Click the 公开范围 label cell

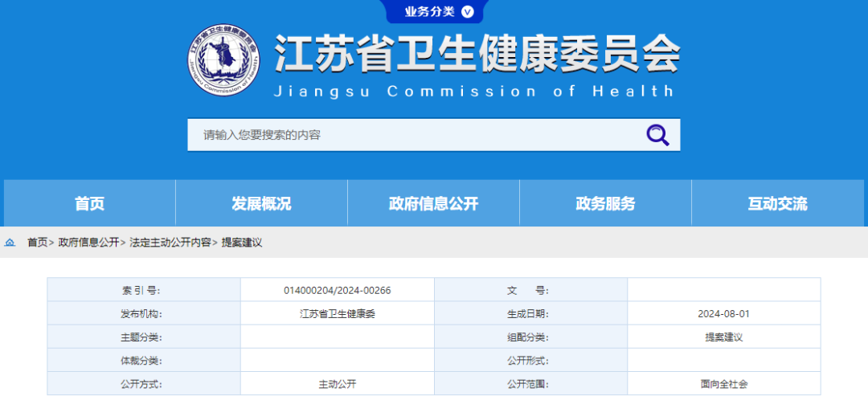click(530, 383)
